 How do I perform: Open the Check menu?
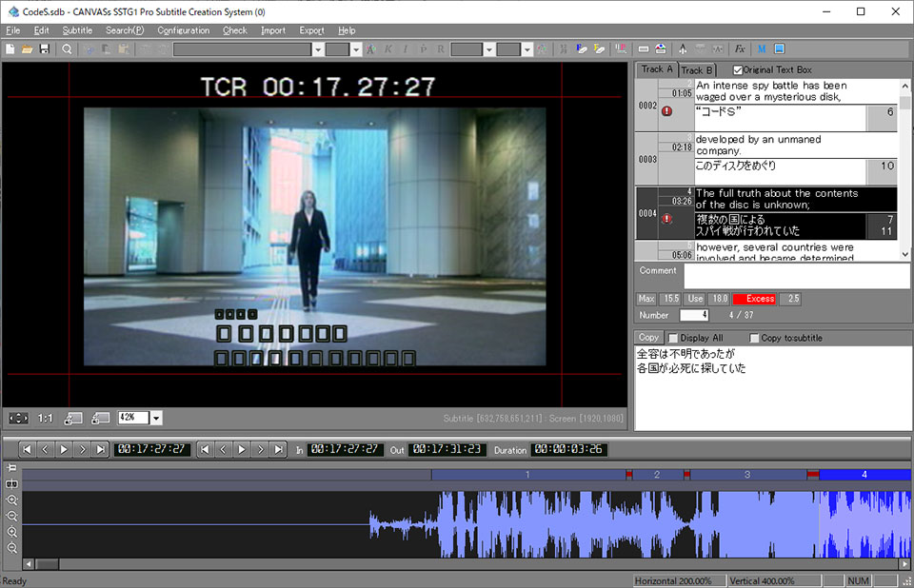[x=235, y=30]
